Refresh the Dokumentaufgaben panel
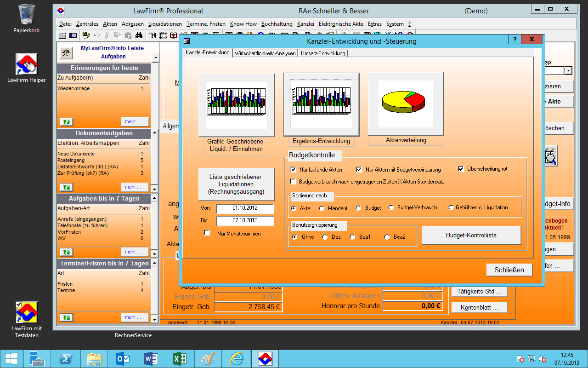Viewport: 588px width, 368px height. [66, 187]
